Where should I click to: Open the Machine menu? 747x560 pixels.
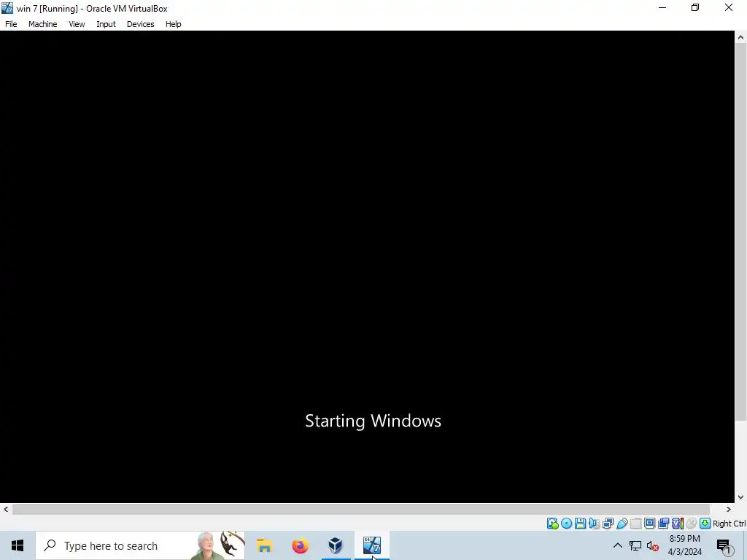click(43, 24)
